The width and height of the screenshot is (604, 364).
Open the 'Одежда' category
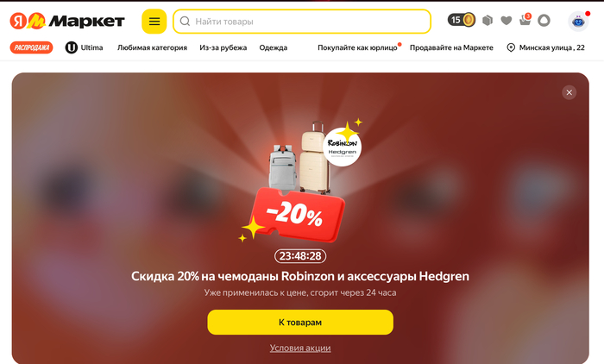[x=274, y=47]
